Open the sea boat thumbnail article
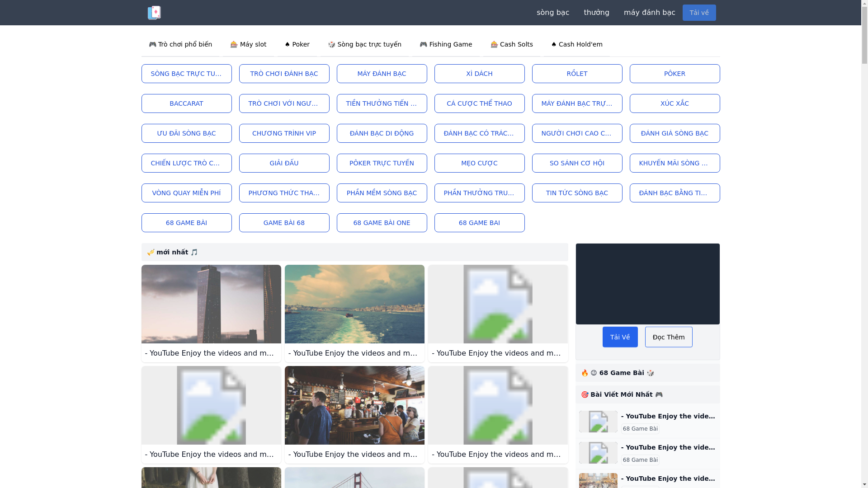Image resolution: width=868 pixels, height=488 pixels. [354, 304]
